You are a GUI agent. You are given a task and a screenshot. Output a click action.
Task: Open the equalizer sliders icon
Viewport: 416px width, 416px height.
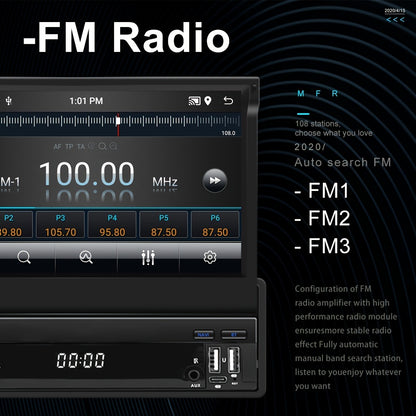coord(148,257)
